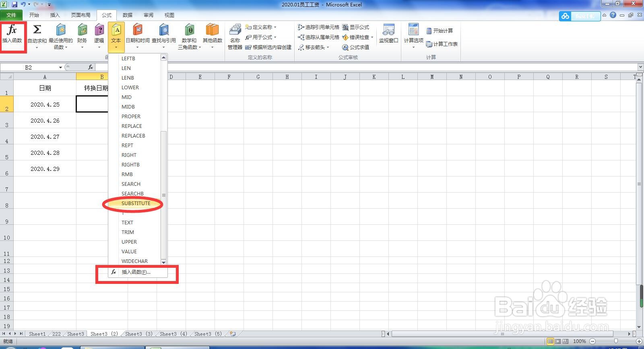The height and width of the screenshot is (349, 644).
Task: Click the zoom in plus button
Action: click(x=639, y=341)
